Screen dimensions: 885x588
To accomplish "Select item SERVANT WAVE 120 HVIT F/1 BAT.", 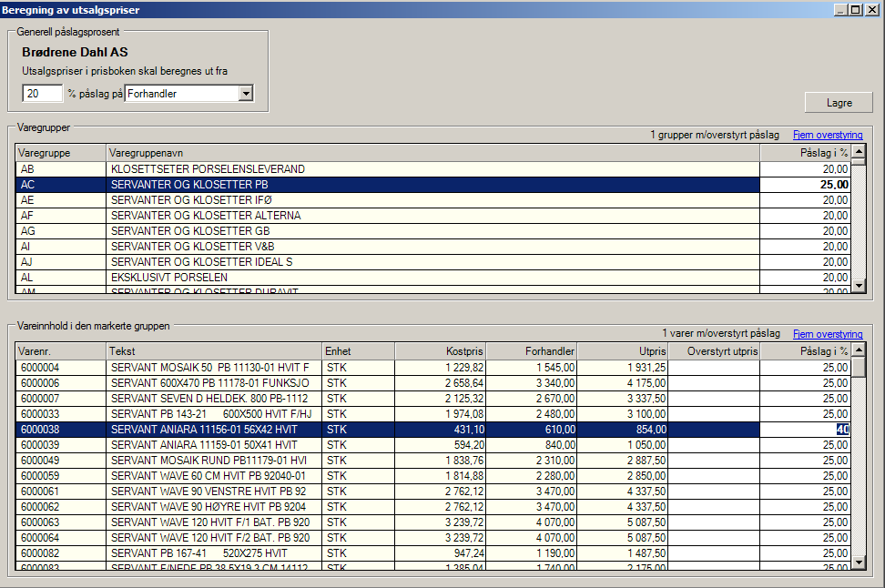I will 432,522.
